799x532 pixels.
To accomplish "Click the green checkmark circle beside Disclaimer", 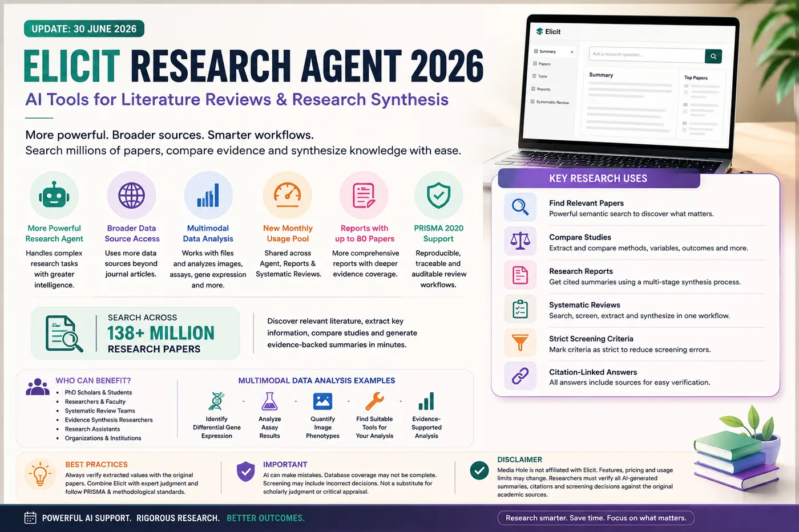I will click(x=479, y=470).
